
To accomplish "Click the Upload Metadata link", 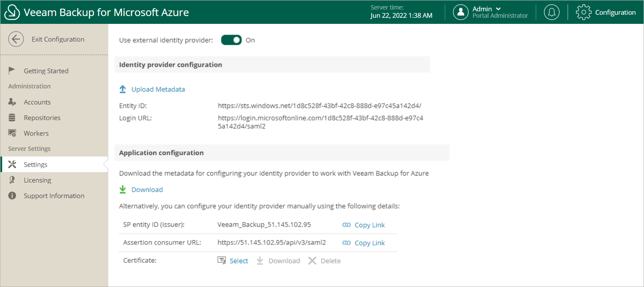I will click(x=158, y=89).
